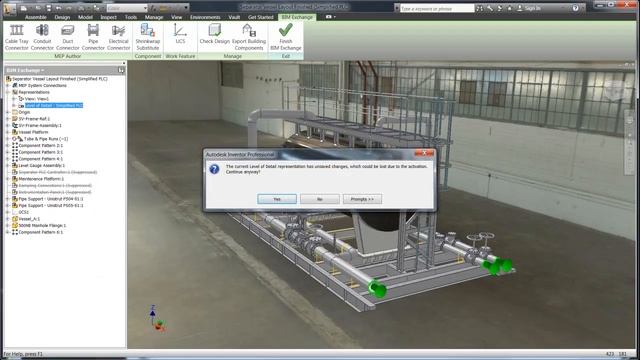Click the browser panel help icon
This screenshot has height=360, width=640.
point(121,70)
